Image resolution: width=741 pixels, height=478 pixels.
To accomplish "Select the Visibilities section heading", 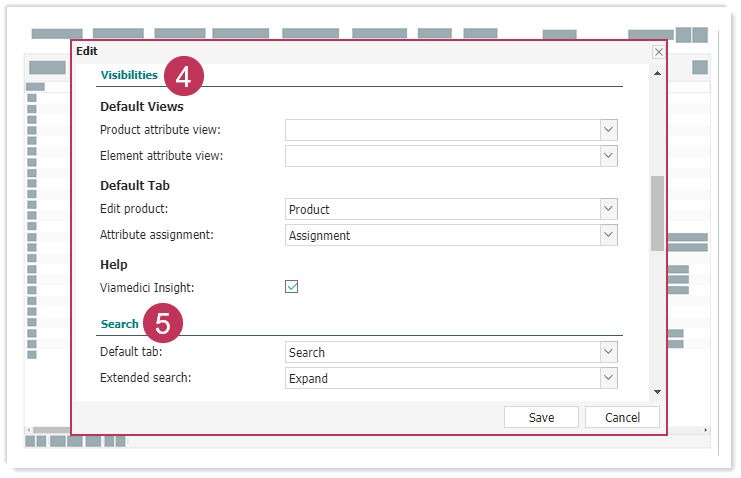I will click(x=129, y=75).
